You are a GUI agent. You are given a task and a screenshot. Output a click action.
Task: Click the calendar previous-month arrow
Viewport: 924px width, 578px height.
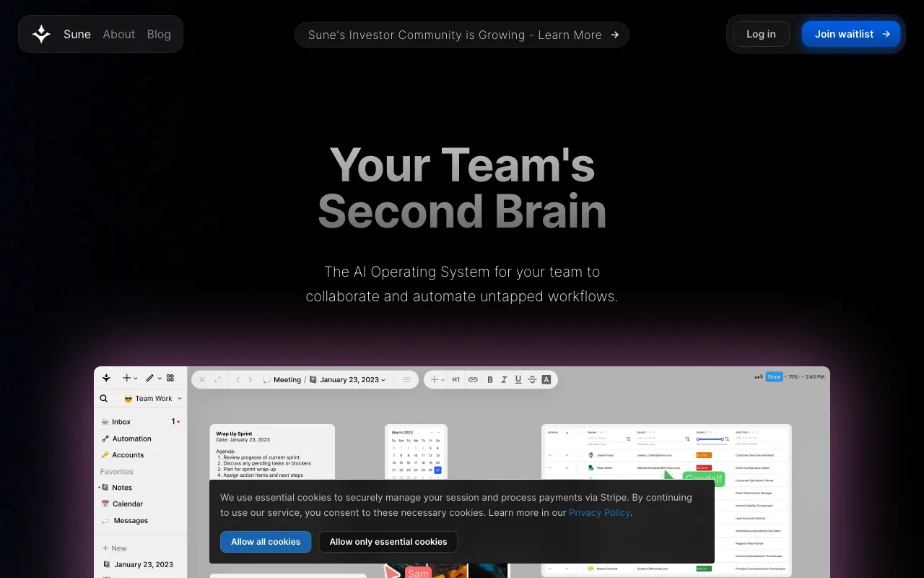pos(432,432)
